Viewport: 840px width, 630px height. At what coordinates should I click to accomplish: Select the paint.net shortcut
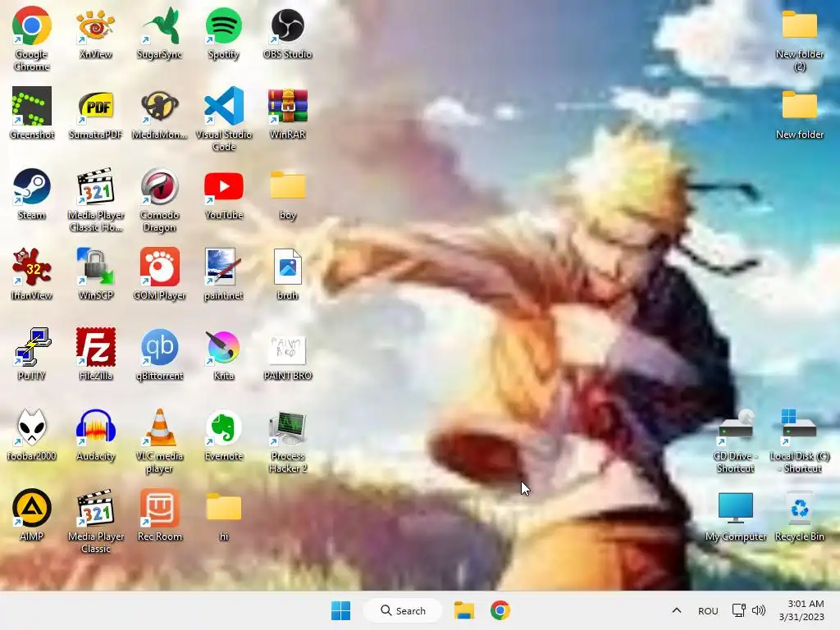pyautogui.click(x=224, y=267)
